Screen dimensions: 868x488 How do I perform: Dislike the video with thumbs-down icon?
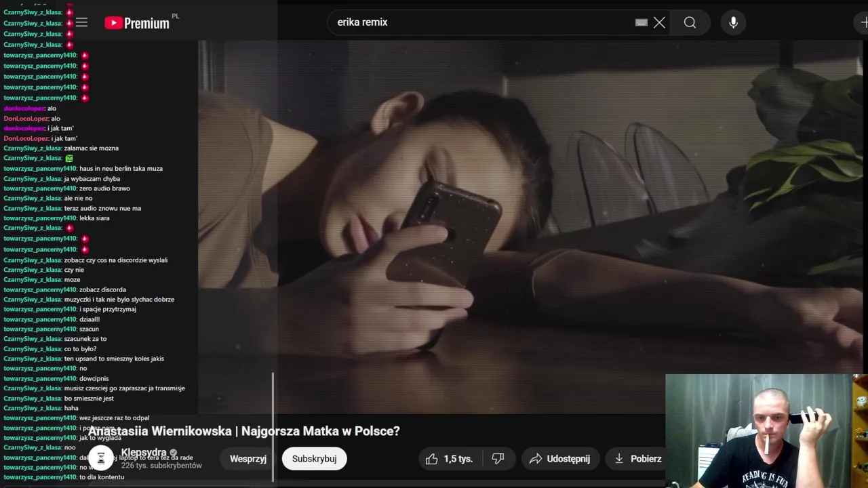(498, 459)
